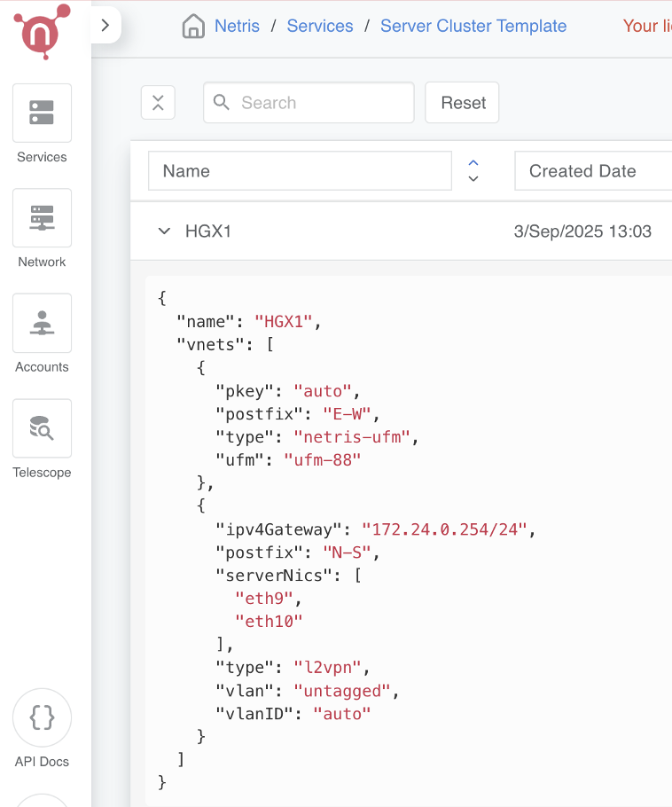Toggle the sidebar open with the arrow button
This screenshot has width=672, height=807.
point(105,25)
